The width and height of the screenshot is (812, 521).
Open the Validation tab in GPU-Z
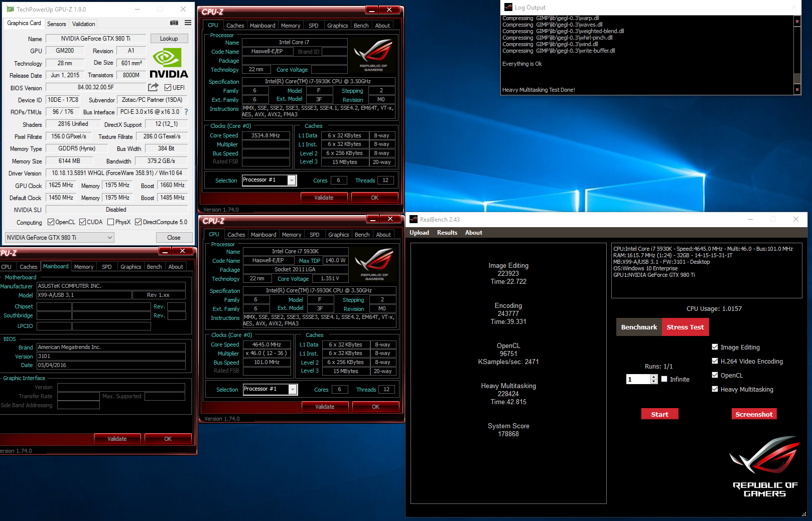point(83,24)
